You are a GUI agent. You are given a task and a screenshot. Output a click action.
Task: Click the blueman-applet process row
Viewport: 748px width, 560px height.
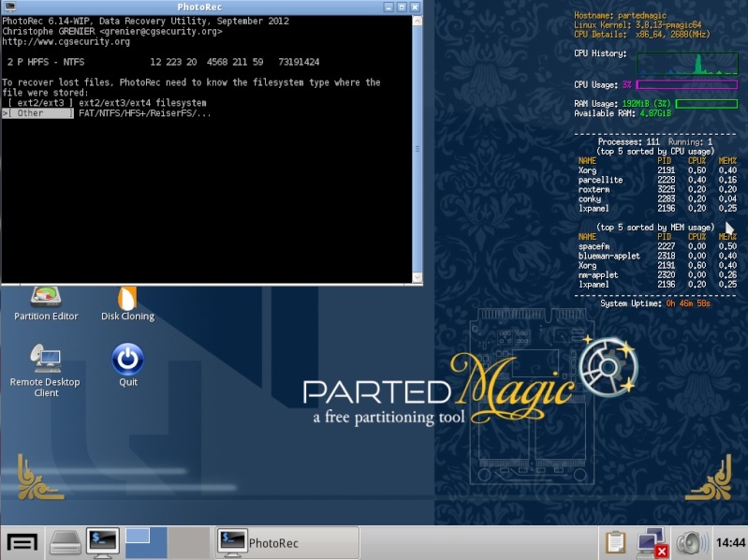pos(657,257)
